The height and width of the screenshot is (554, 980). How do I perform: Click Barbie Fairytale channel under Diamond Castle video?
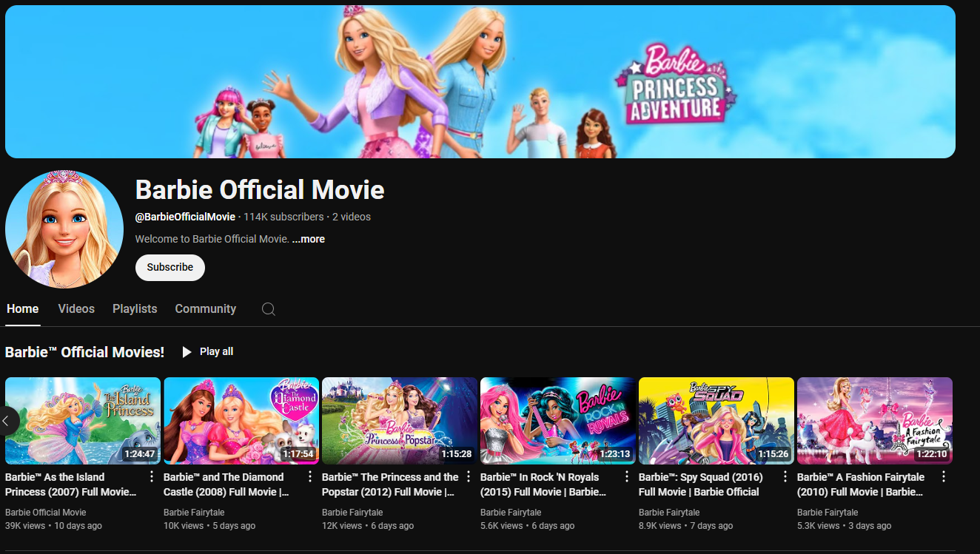pos(194,512)
